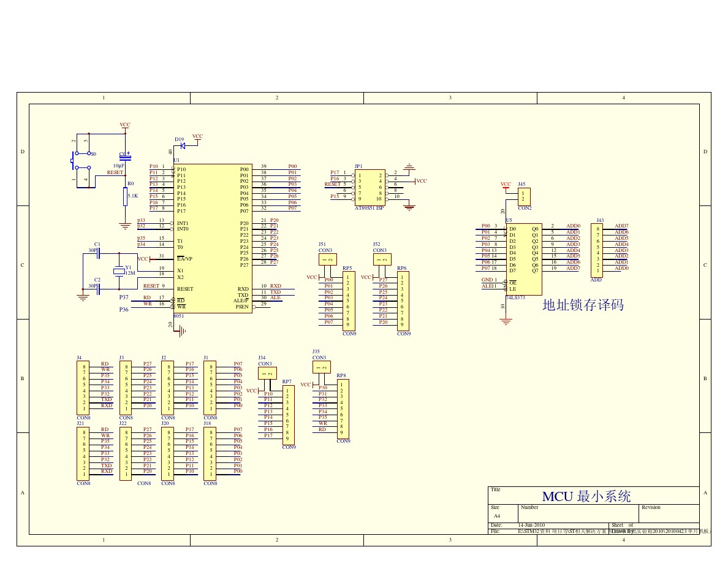The image size is (728, 563).
Task: Select the '14-Jun-2010' date text
Action: [531, 525]
